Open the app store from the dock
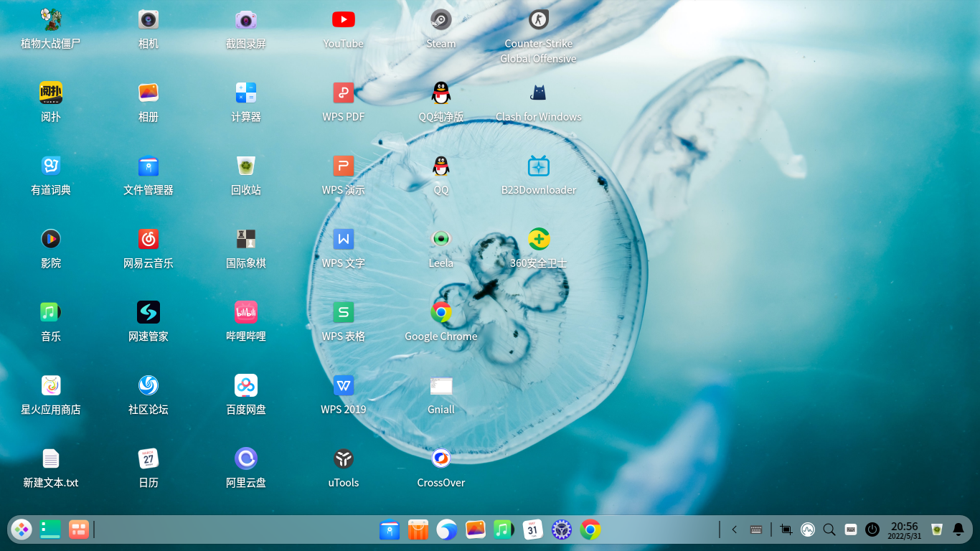 418,529
